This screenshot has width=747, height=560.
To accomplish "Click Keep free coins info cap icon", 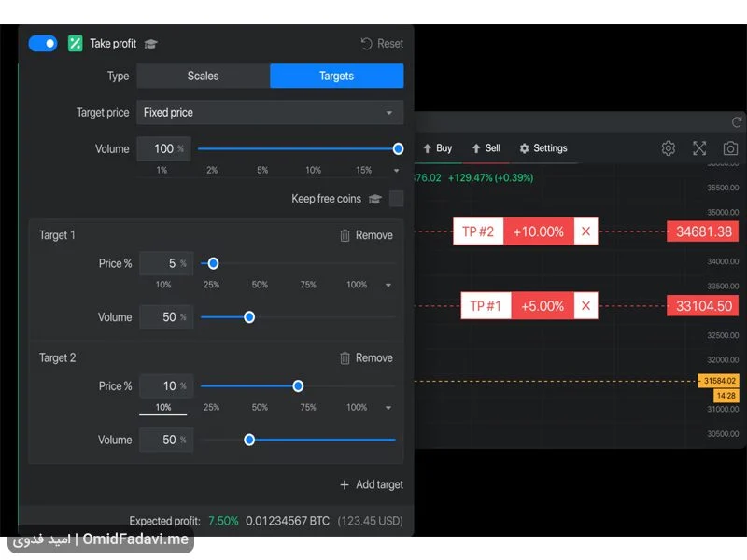I will pos(375,199).
